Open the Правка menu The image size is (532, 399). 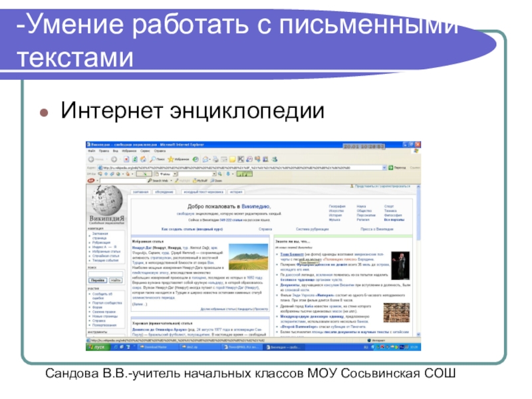(104, 151)
